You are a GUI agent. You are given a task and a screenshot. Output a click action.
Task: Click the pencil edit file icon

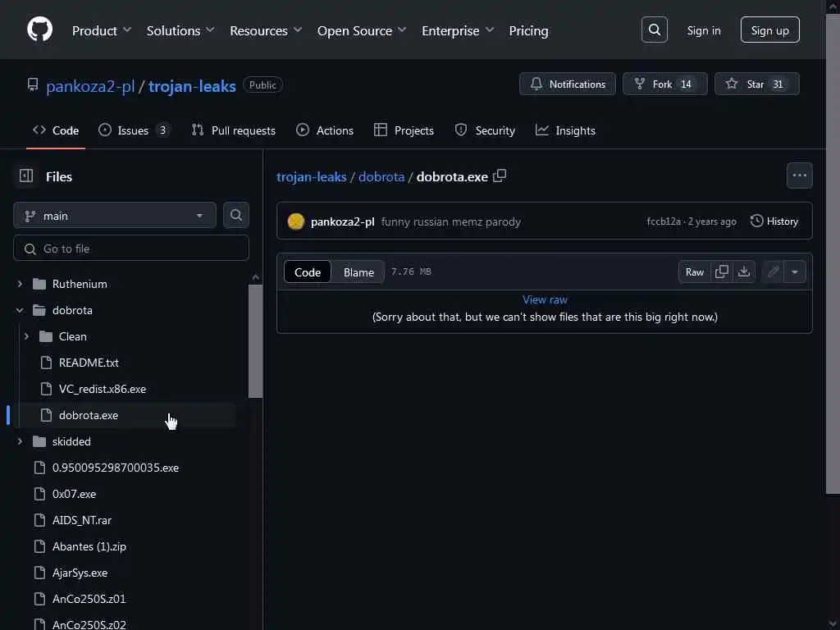point(773,272)
